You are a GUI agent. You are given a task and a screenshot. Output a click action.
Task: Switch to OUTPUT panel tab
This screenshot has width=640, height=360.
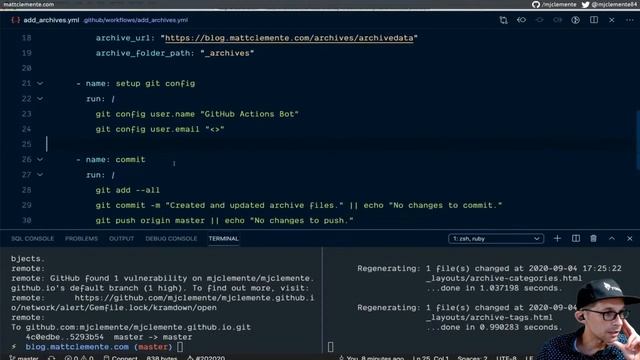121,238
